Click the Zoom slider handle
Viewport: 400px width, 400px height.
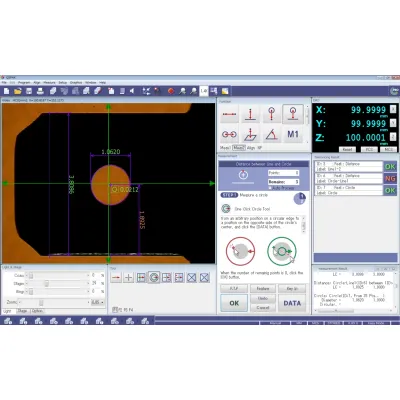41,302
